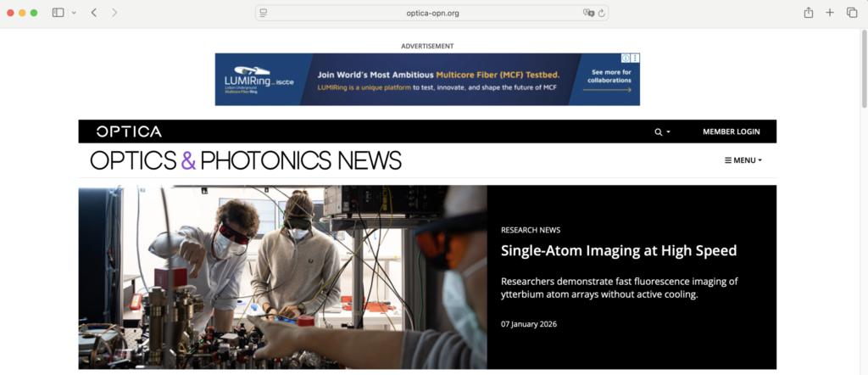Show the tab overview icon
Screen dimensions: 868x375
point(851,13)
